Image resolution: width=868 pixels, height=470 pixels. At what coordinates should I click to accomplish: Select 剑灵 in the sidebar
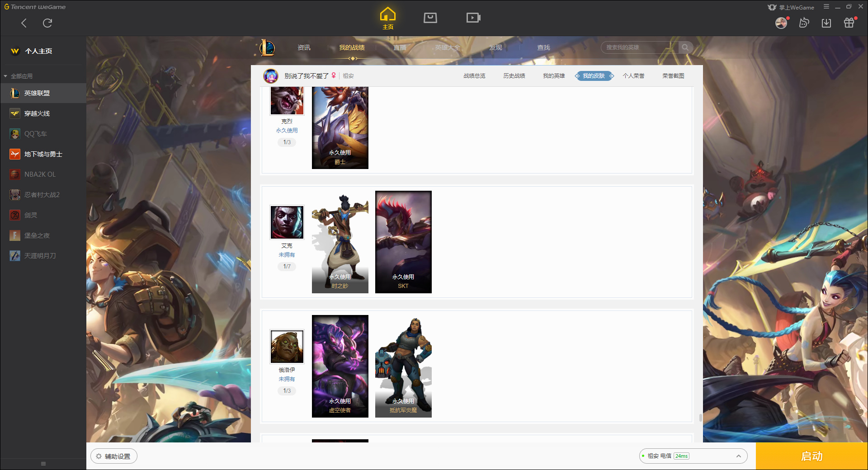point(43,215)
